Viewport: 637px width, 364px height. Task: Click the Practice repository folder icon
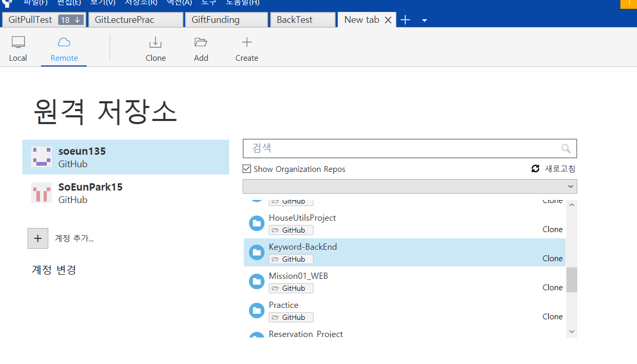(257, 311)
